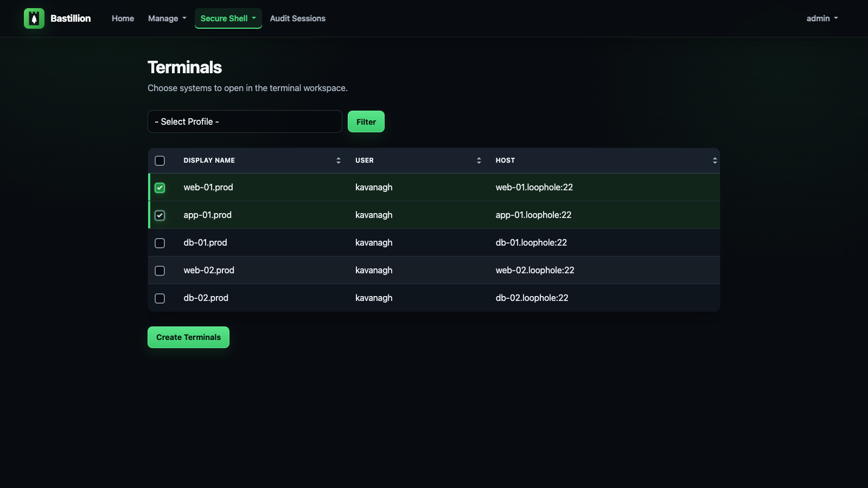868x488 pixels.
Task: Select the db-02.prod display name
Action: (206, 298)
